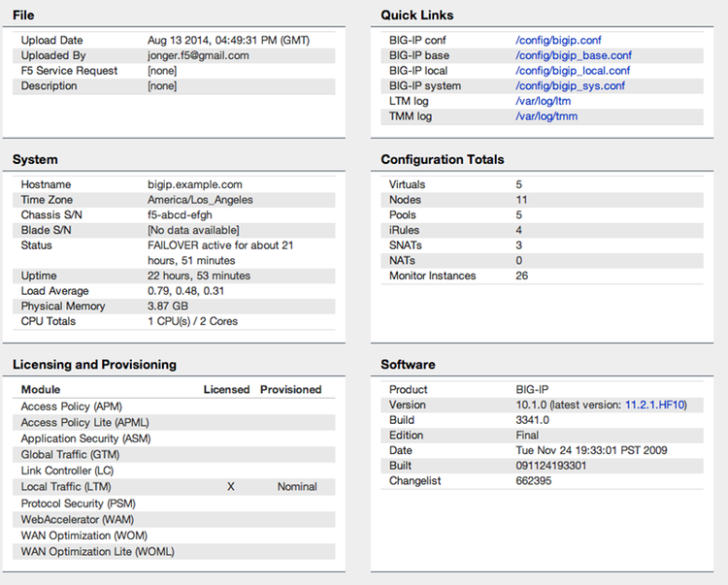The width and height of the screenshot is (728, 585).
Task: Click the latest version 11.2.1.HF10 link
Action: [x=654, y=405]
